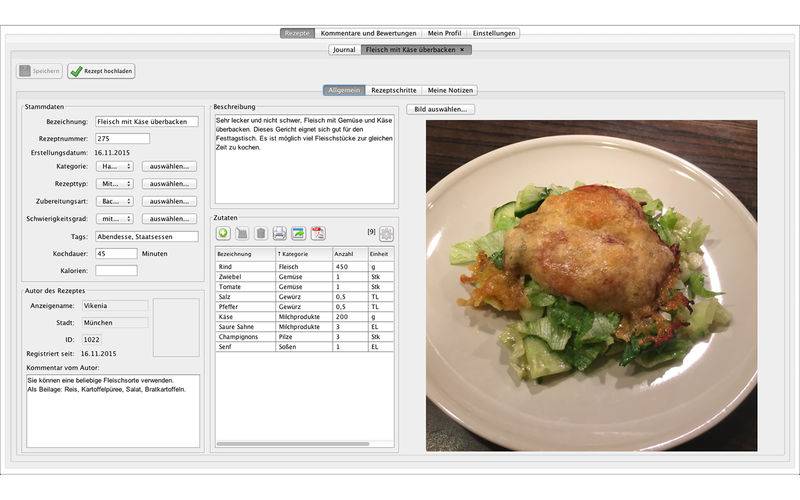Click the green checkmark on Rezept hochladen
This screenshot has width=800, height=500.
click(x=76, y=71)
